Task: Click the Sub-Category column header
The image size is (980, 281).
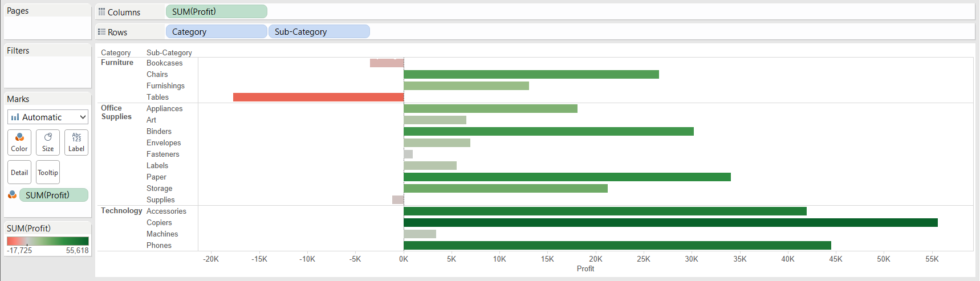Action: [x=169, y=52]
